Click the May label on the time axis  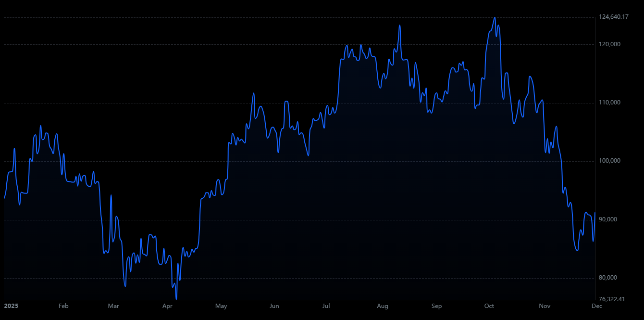(221, 306)
